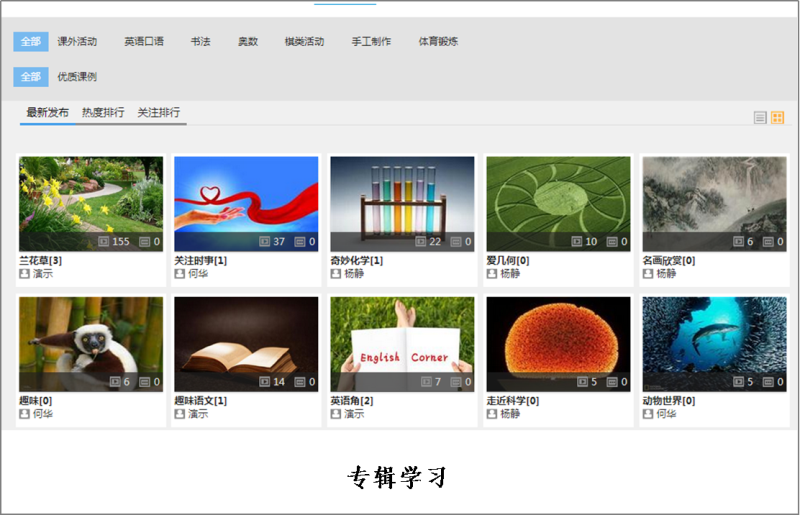
Task: Open the 奇妙化学 test tubes thumbnail
Action: 402,204
